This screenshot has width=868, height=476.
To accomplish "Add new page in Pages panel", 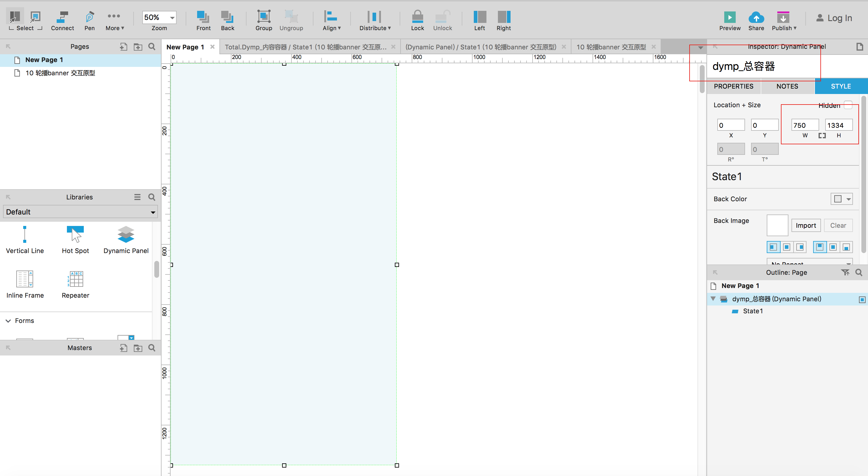I will tap(123, 47).
